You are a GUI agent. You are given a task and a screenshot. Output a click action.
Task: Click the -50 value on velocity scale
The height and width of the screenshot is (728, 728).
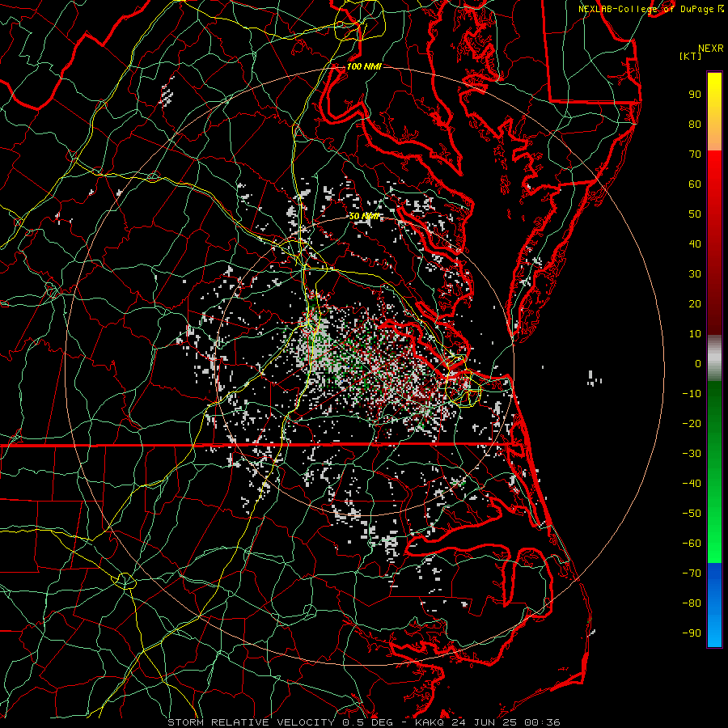(692, 514)
